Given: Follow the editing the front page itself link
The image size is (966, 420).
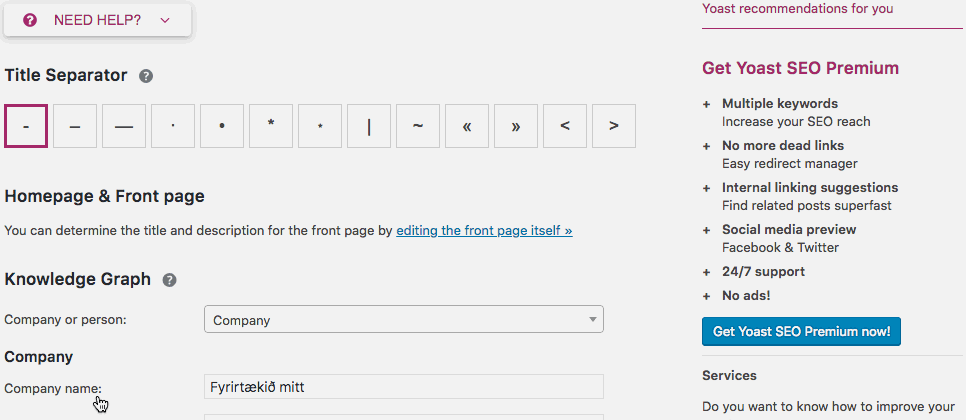Looking at the screenshot, I should coord(484,230).
